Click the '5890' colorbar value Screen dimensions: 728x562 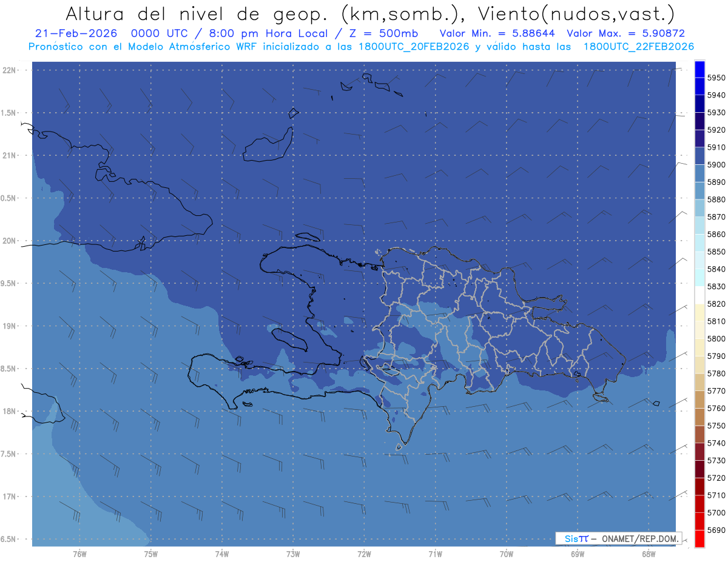pyautogui.click(x=716, y=182)
